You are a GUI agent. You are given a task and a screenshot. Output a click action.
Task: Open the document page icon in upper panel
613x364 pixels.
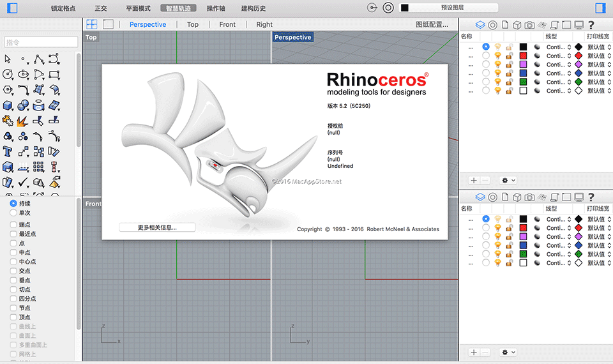(x=505, y=25)
